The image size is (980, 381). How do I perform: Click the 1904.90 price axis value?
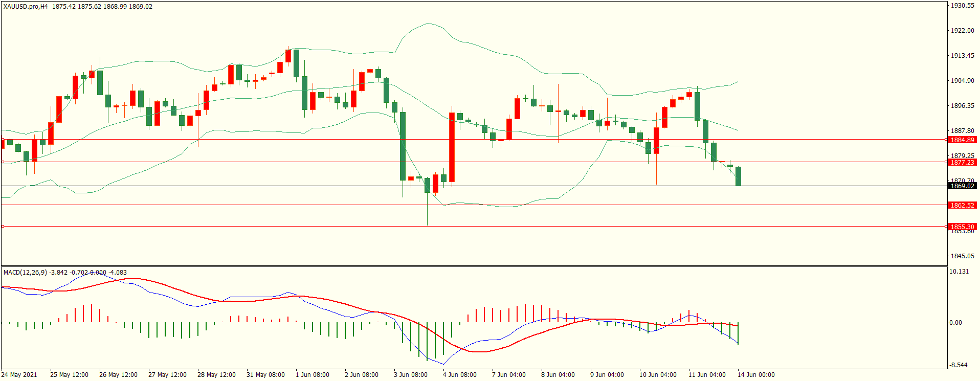(962, 81)
